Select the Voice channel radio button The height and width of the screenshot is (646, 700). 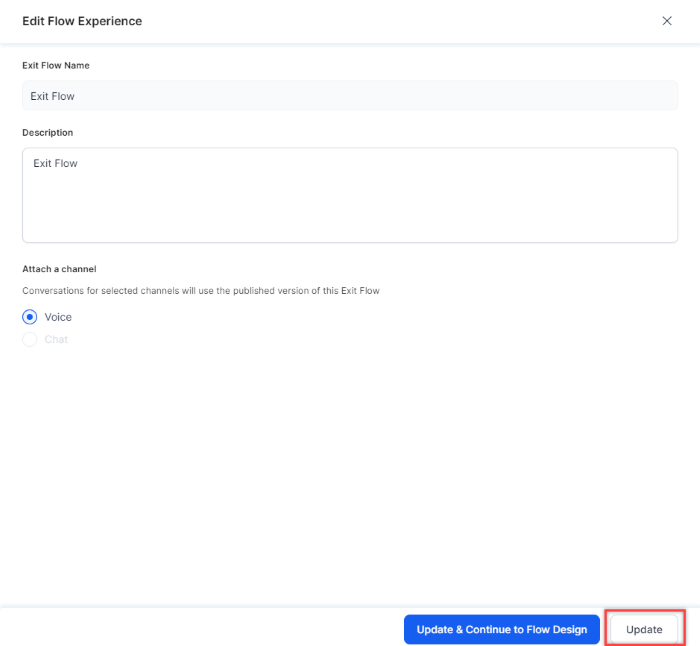[x=30, y=317]
